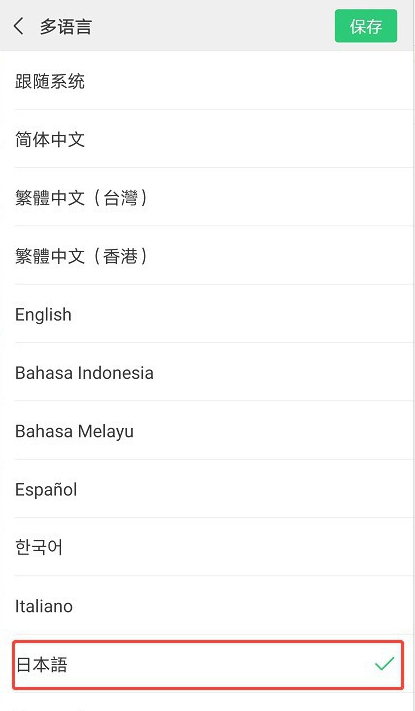Screen dimensions: 415x711
Task: Click the 多语言 page title
Action: coord(66,26)
